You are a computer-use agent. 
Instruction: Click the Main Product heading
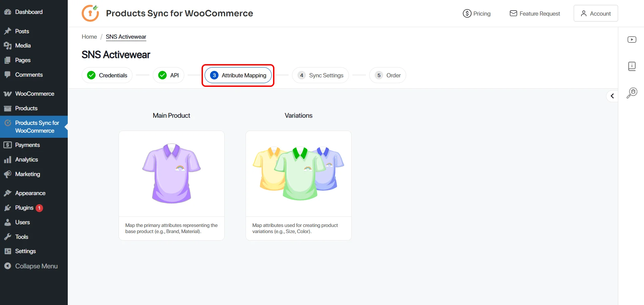(x=171, y=115)
